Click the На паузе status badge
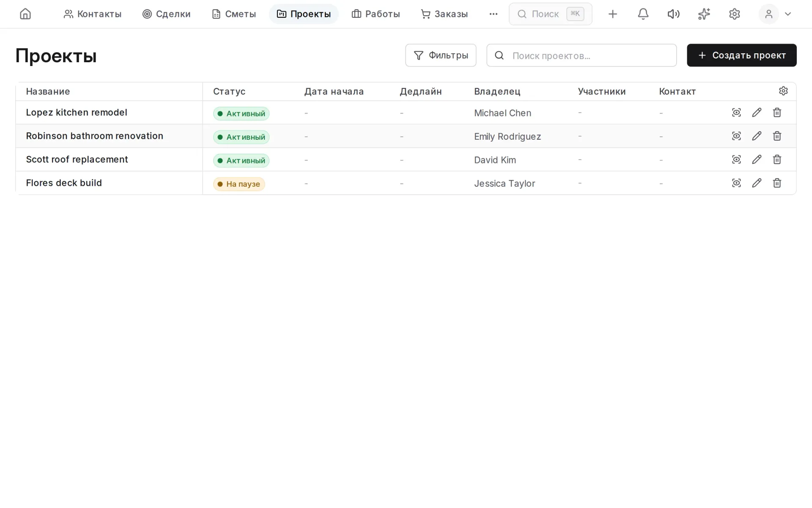The width and height of the screenshot is (812, 508). (x=239, y=184)
